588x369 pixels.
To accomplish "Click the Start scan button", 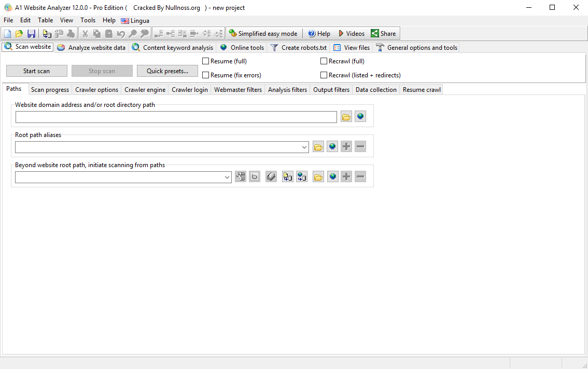I will 37,71.
